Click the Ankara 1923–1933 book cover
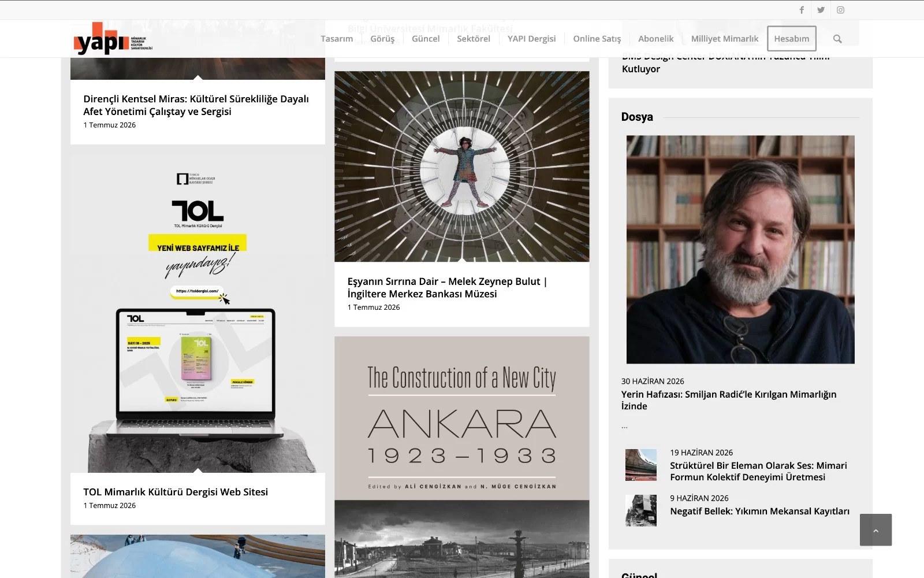924x578 pixels. tap(462, 457)
